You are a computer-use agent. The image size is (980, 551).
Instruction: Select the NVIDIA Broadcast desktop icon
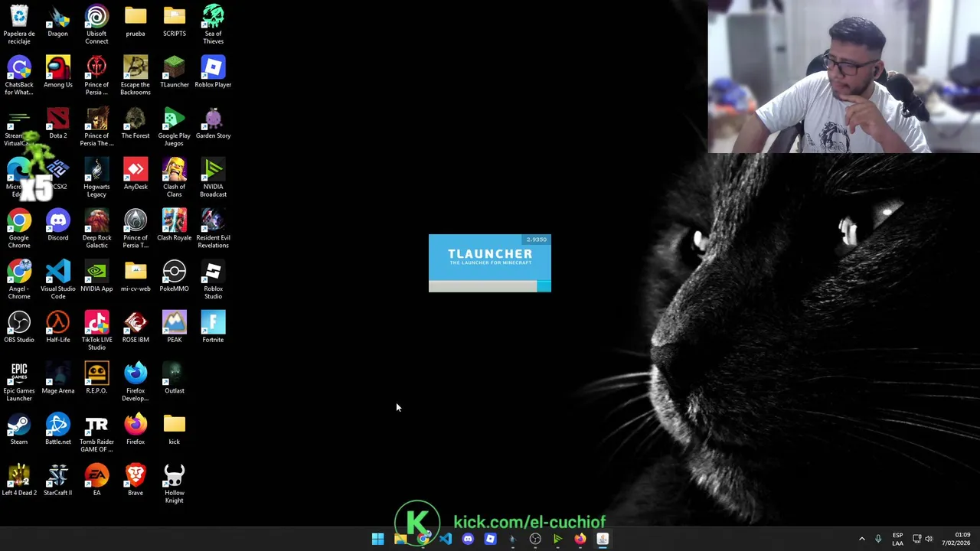click(x=213, y=178)
